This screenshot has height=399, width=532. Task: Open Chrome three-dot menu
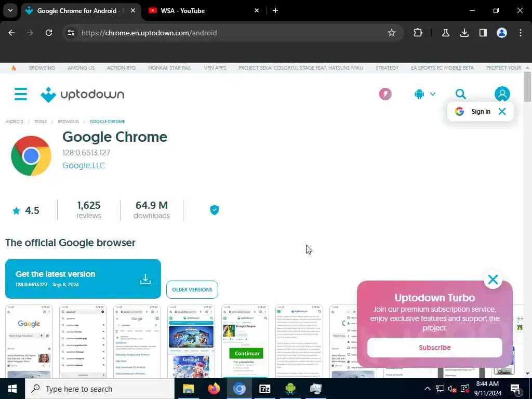coord(521,33)
